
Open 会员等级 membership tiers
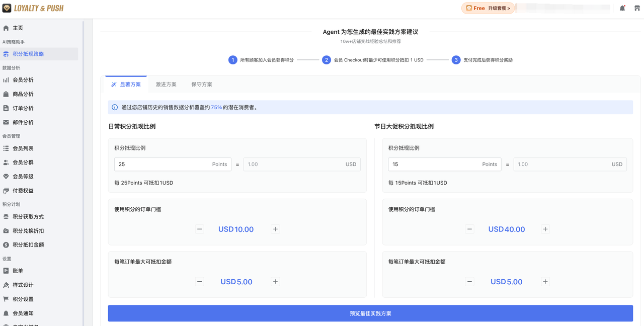pyautogui.click(x=24, y=176)
